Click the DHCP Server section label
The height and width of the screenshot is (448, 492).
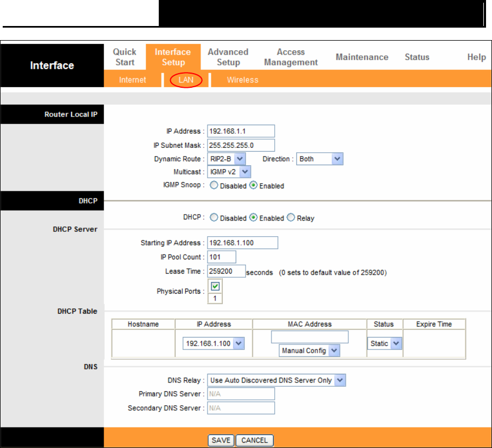click(75, 229)
